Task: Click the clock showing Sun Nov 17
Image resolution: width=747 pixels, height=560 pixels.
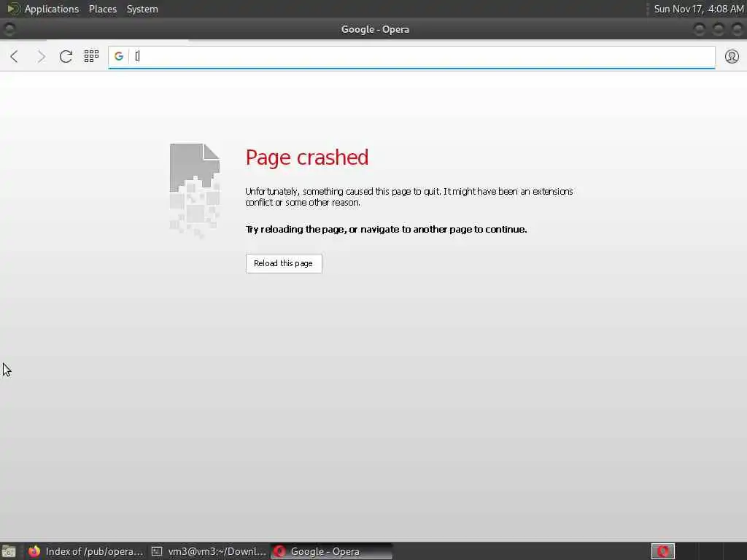Action: point(698,9)
